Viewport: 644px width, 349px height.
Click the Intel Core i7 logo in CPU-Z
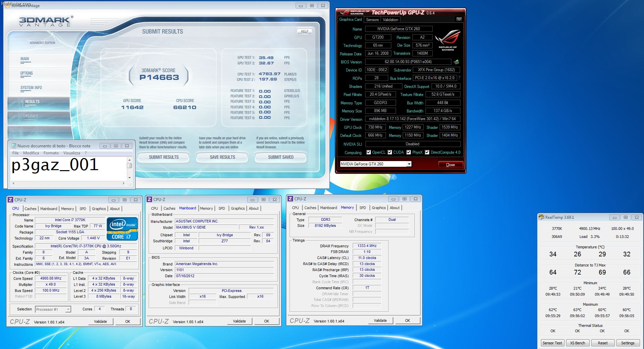[122, 229]
